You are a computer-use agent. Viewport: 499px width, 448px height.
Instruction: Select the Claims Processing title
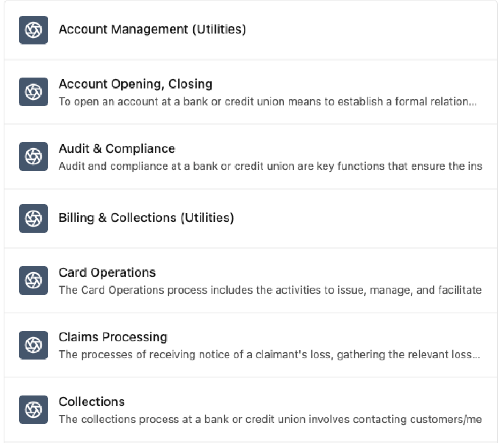[x=113, y=337]
